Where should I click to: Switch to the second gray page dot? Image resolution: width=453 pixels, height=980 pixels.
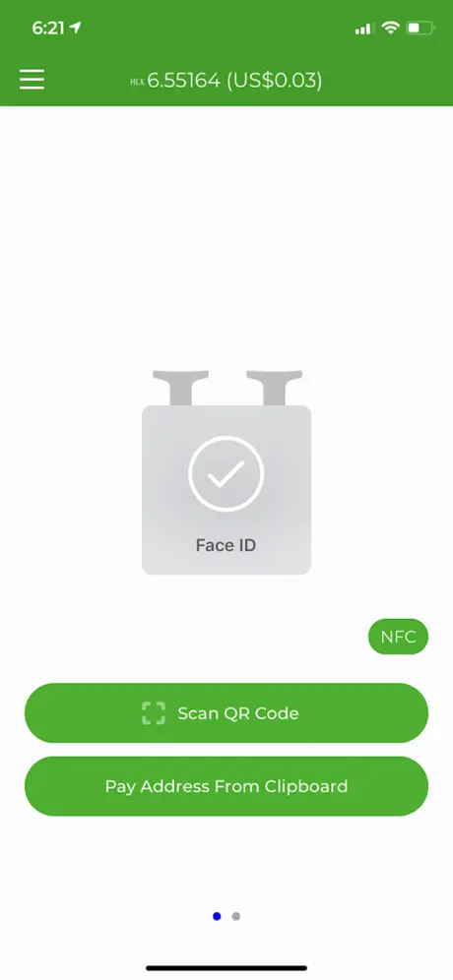tap(236, 916)
